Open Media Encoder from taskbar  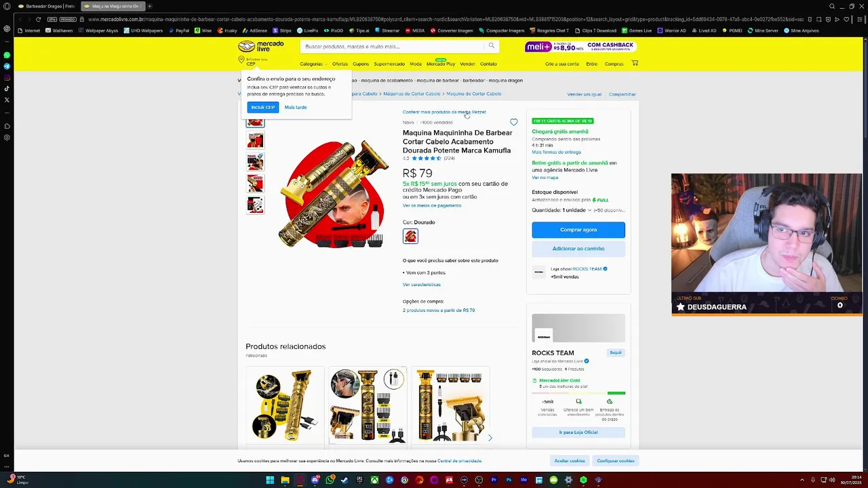pos(524,480)
